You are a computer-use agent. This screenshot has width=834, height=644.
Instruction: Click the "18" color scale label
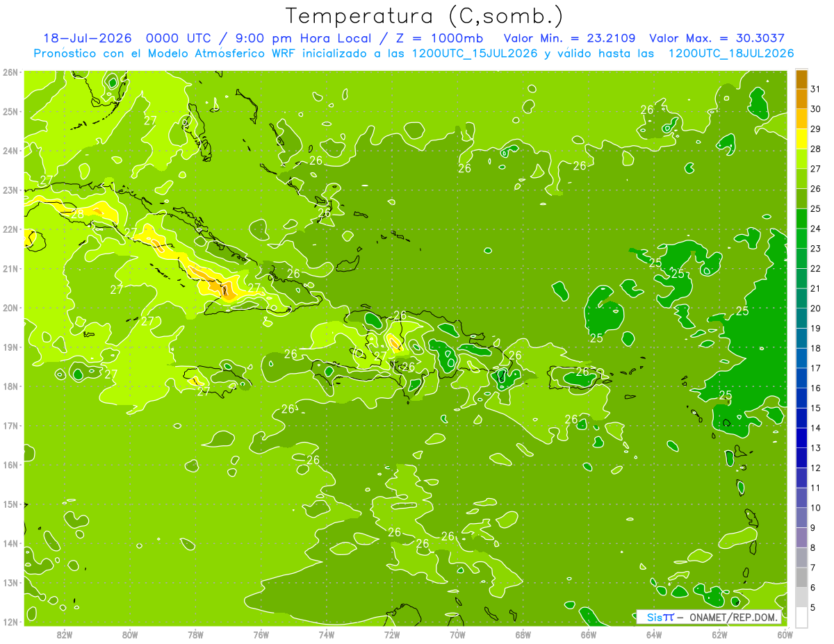(x=816, y=348)
